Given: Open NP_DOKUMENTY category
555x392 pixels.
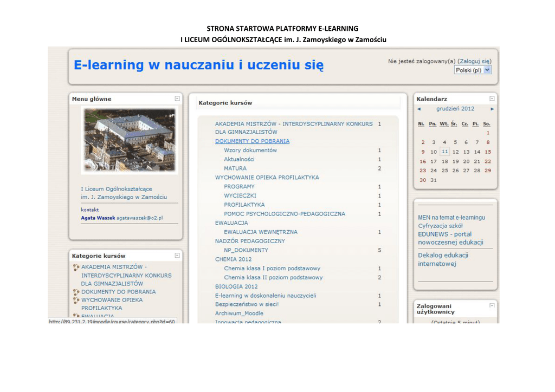Looking at the screenshot, I should 246,250.
